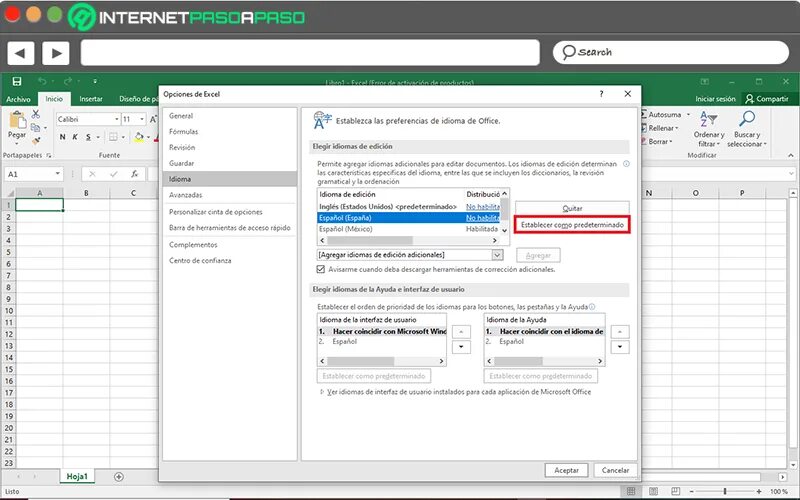Click Establecer como predeterminado for editing language
Screen dimensions: 800x500
(572, 224)
